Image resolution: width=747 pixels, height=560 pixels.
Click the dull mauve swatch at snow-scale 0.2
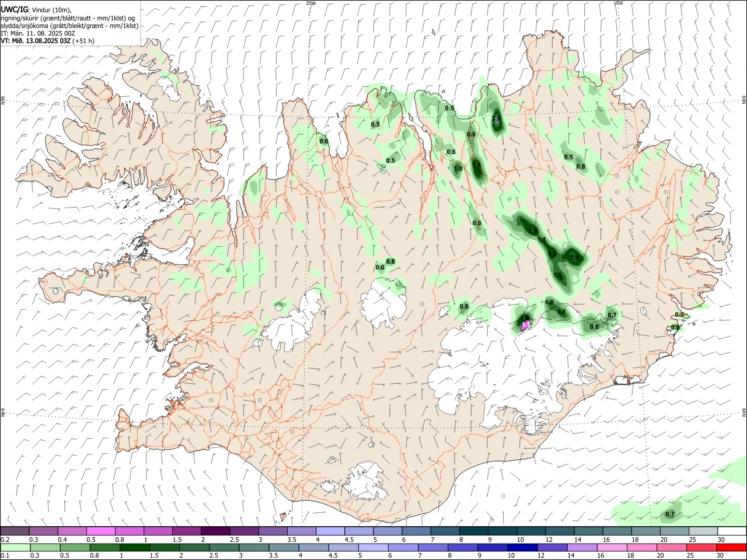click(15, 531)
